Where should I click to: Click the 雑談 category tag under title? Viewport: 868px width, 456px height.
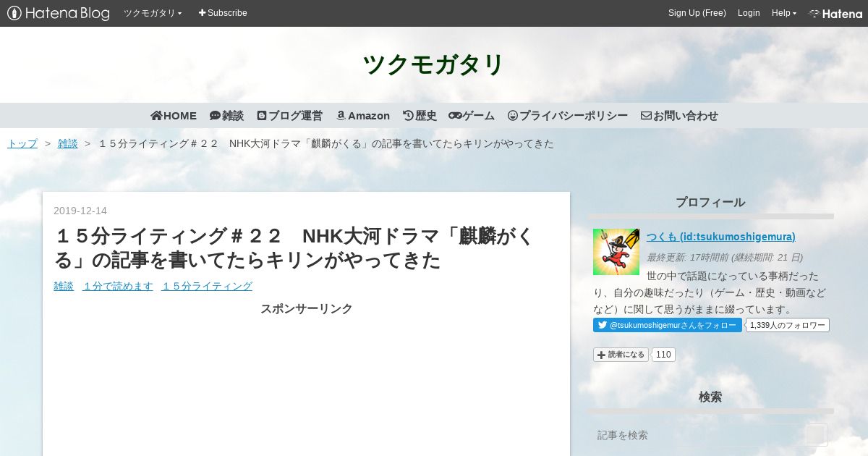click(64, 286)
